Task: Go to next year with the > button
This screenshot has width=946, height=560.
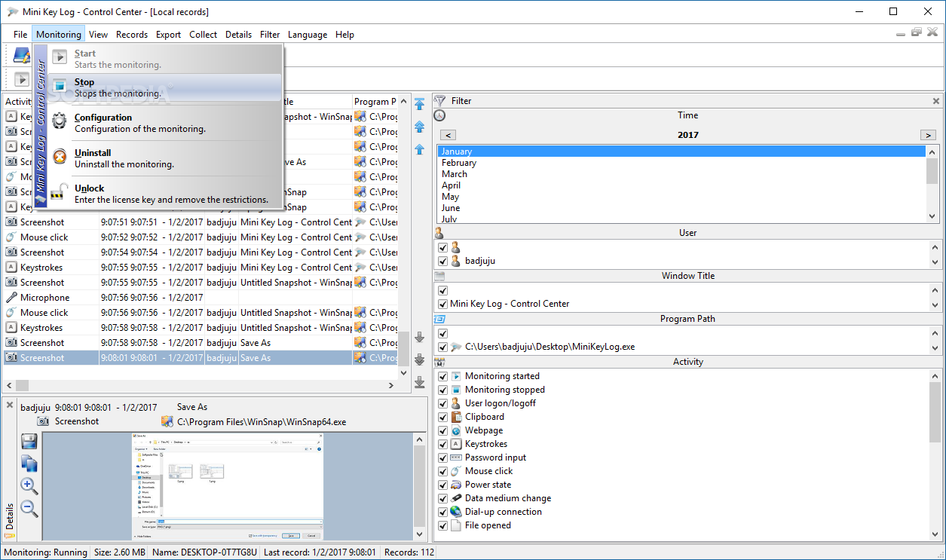Action: pos(928,135)
